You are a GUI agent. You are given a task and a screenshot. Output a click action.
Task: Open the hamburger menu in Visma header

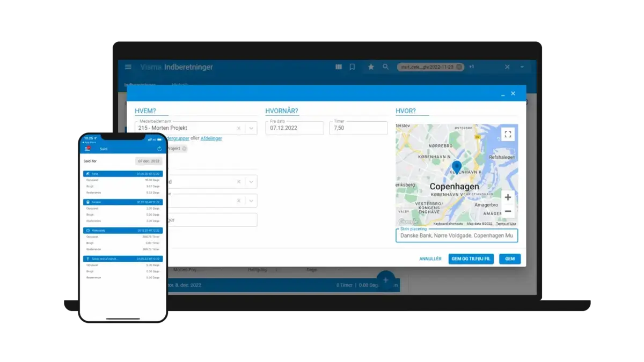coord(128,67)
